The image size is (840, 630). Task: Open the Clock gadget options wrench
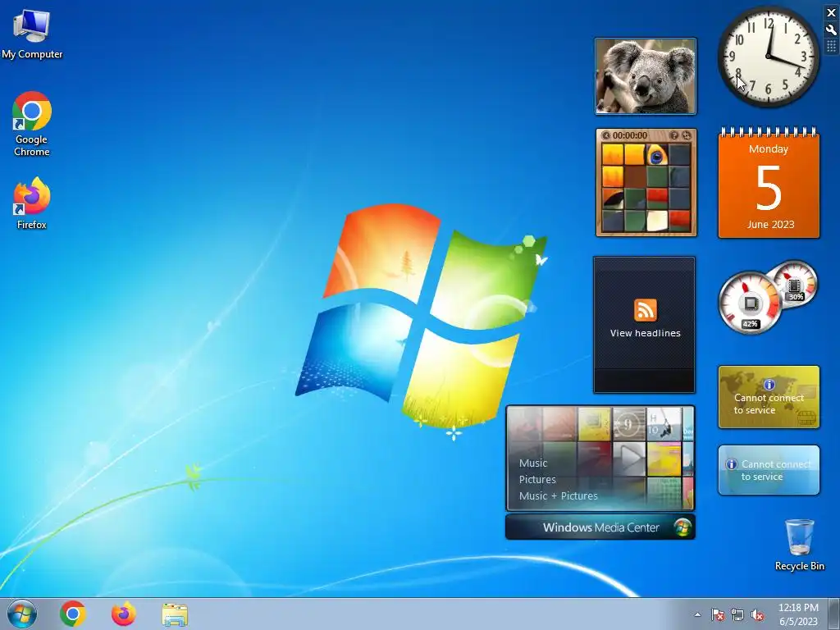831,30
